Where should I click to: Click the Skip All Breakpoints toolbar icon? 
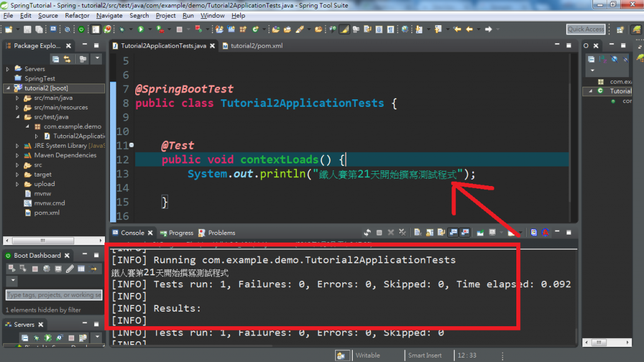coord(67,30)
